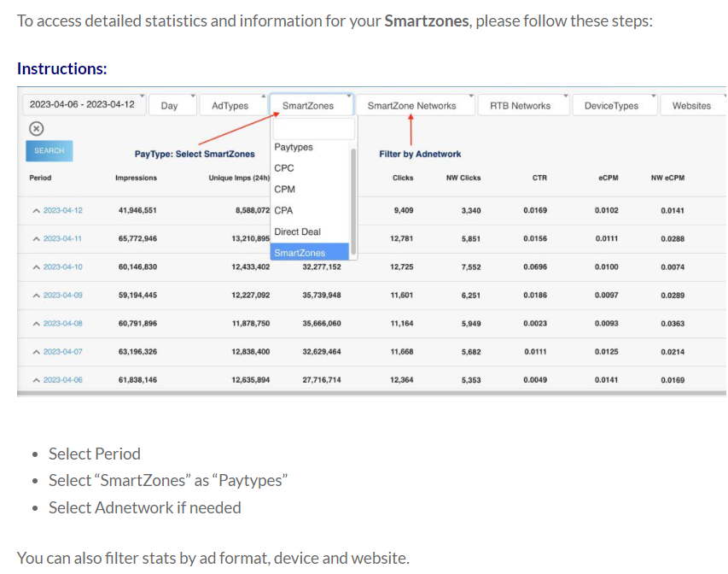Click the Period column header
Screen dimensions: 728x574
[x=40, y=178]
